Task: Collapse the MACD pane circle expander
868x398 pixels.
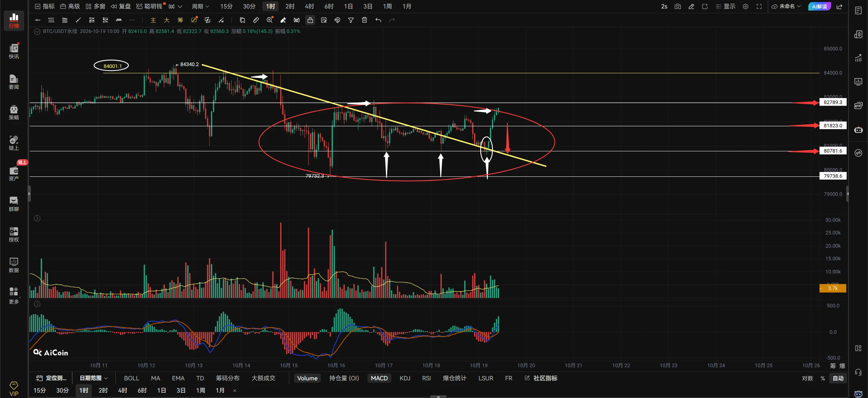Action: [37, 304]
